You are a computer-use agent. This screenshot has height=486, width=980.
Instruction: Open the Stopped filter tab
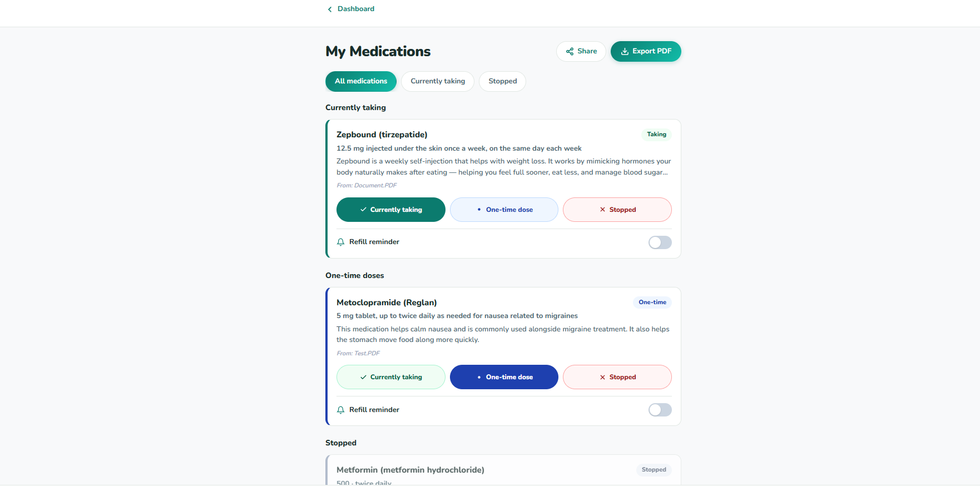(x=502, y=81)
